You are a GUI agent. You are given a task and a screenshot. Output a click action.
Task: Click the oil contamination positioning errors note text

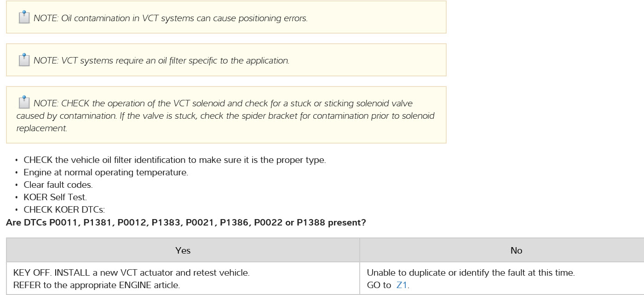pos(170,18)
